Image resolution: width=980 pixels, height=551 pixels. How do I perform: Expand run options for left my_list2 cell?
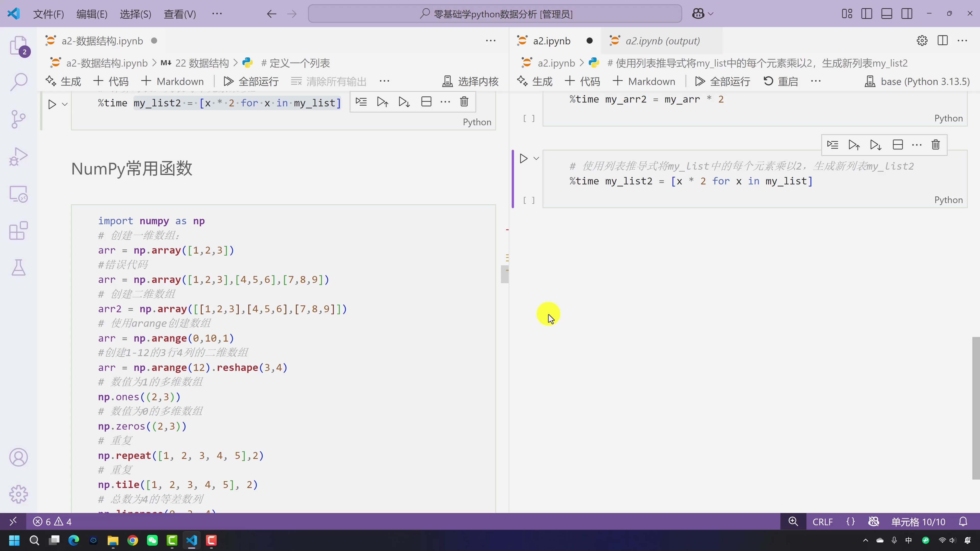pos(65,104)
